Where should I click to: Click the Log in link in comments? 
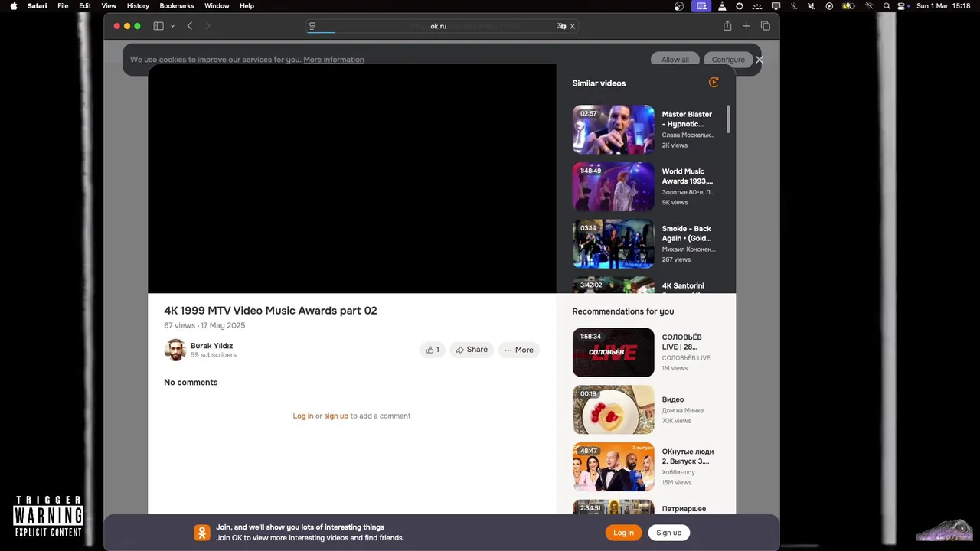pyautogui.click(x=303, y=416)
